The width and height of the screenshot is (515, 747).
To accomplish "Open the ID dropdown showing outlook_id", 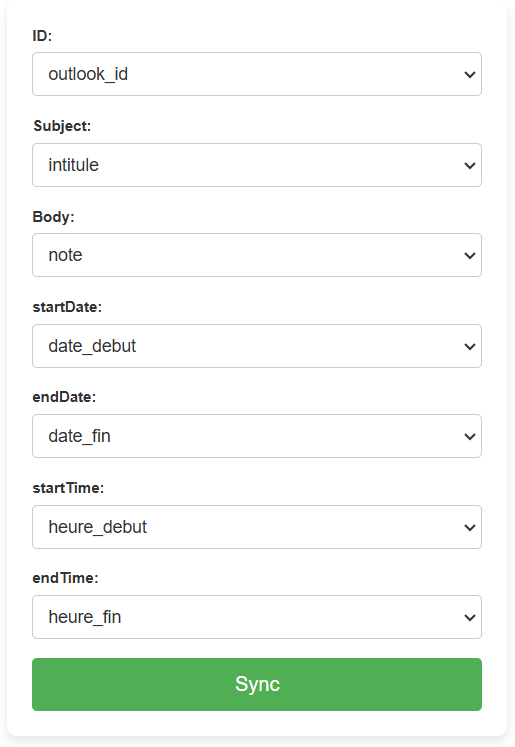I will (x=257, y=74).
